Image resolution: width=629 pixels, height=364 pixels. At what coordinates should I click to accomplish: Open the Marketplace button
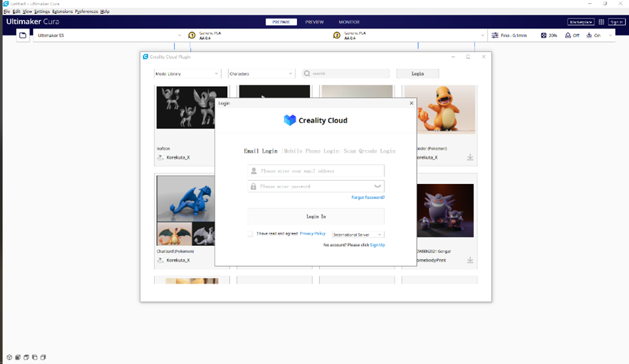581,22
